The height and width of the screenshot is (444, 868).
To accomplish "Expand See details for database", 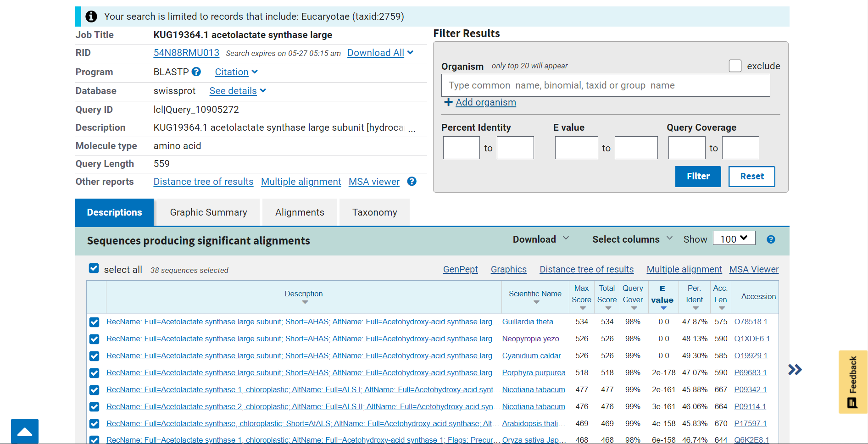I will 238,91.
